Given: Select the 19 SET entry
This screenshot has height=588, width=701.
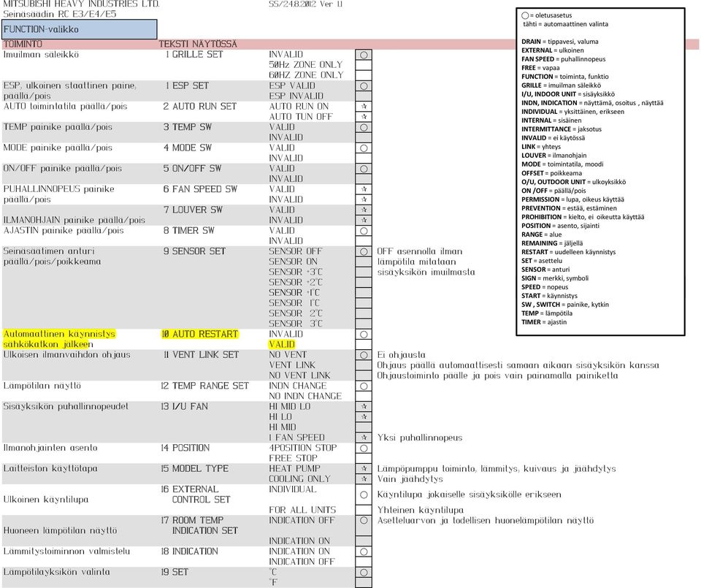Looking at the screenshot, I should (x=175, y=573).
